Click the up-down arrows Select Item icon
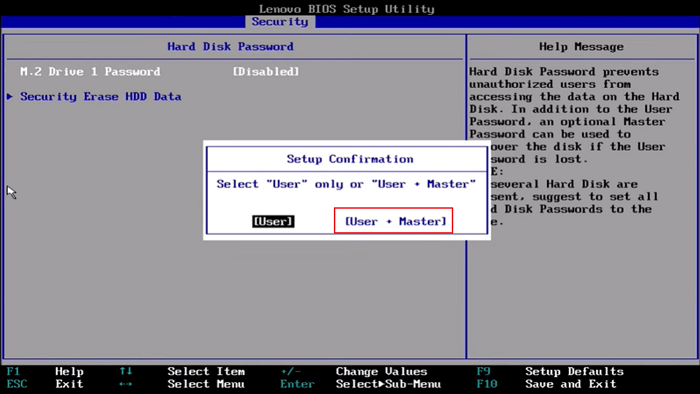The height and width of the screenshot is (394, 700). point(126,371)
